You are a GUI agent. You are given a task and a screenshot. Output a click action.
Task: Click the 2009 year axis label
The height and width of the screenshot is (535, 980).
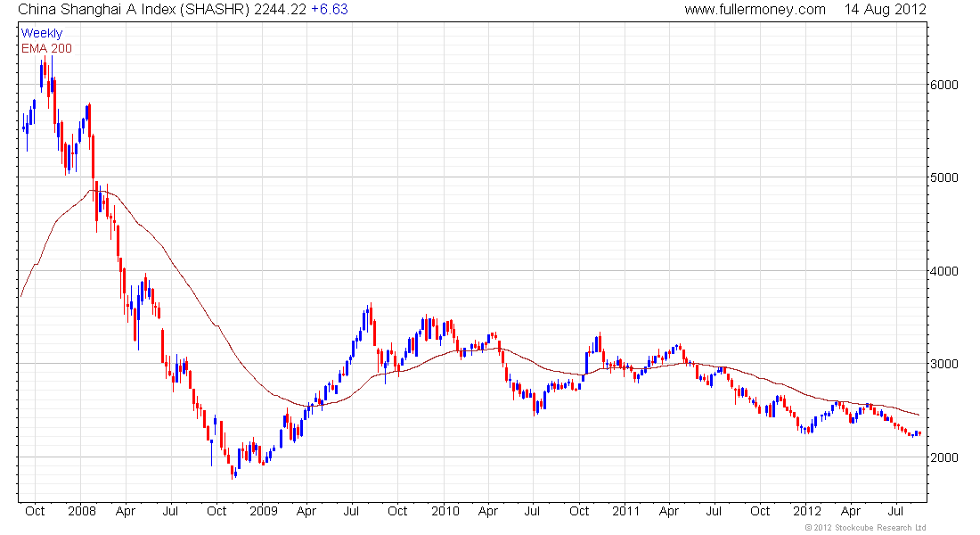pyautogui.click(x=263, y=511)
